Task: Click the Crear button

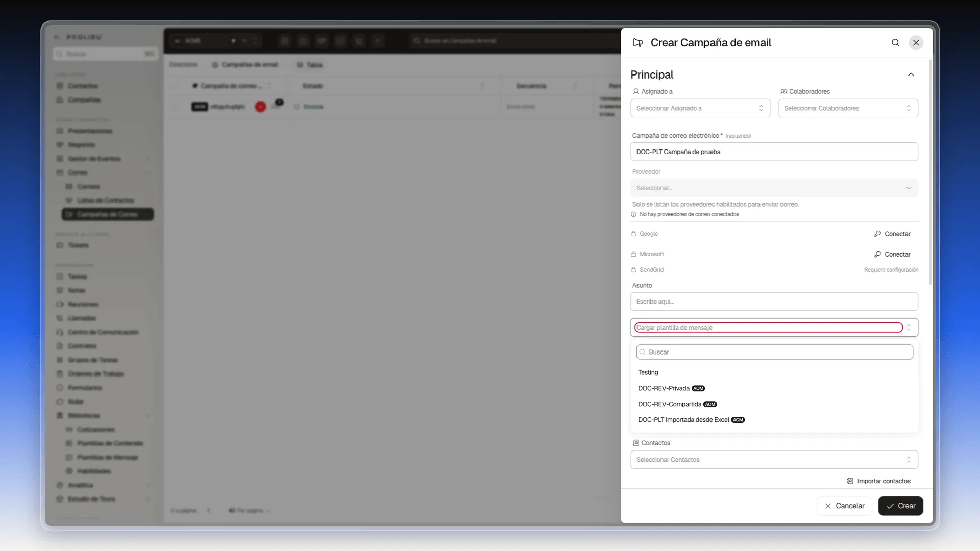Action: coord(901,506)
